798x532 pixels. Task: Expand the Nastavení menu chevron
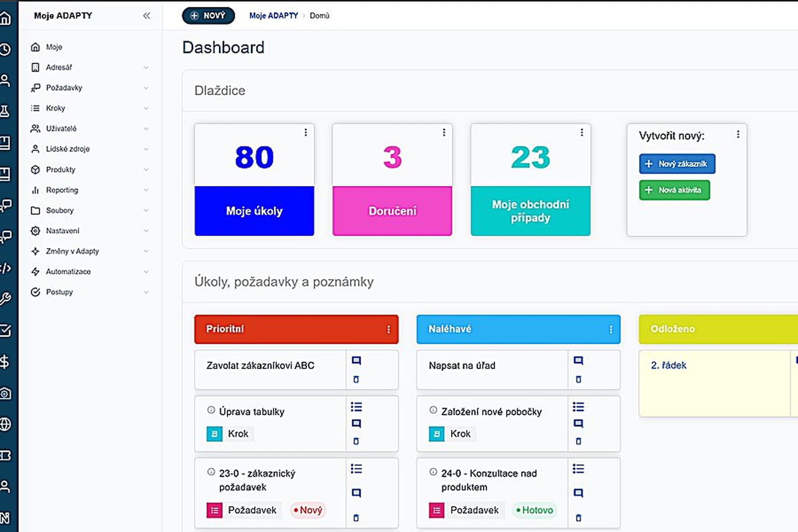pyautogui.click(x=146, y=231)
